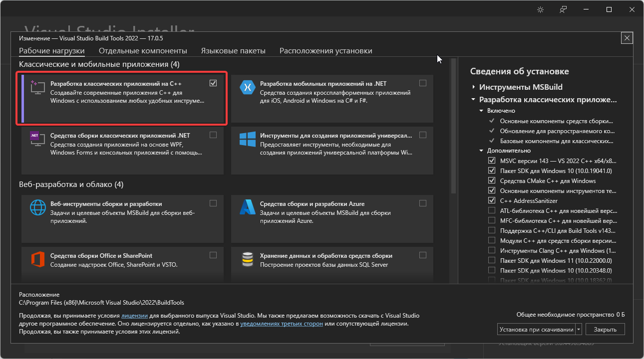The width and height of the screenshot is (644, 359).
Task: Open the лицензии link
Action: point(134,316)
